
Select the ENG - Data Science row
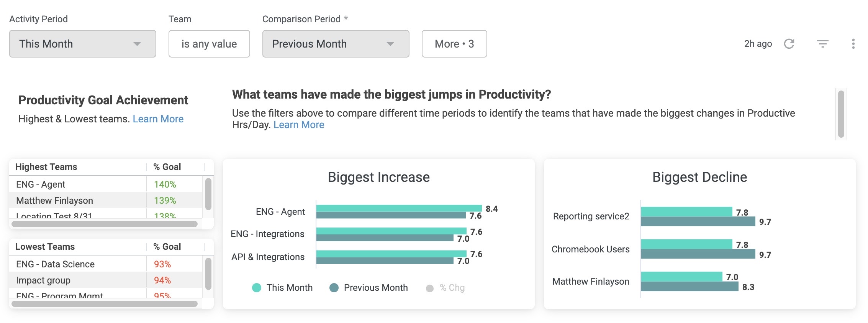click(106, 264)
